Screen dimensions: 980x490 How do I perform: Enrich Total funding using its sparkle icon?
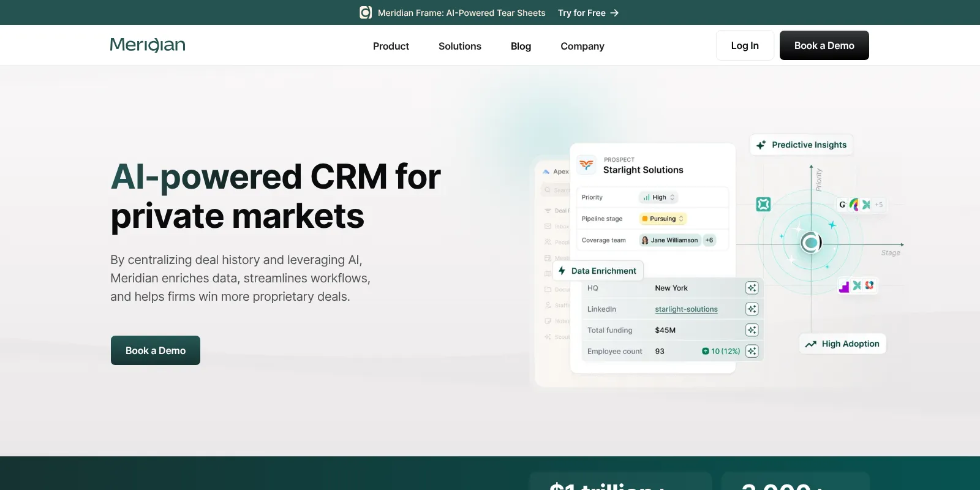(752, 330)
